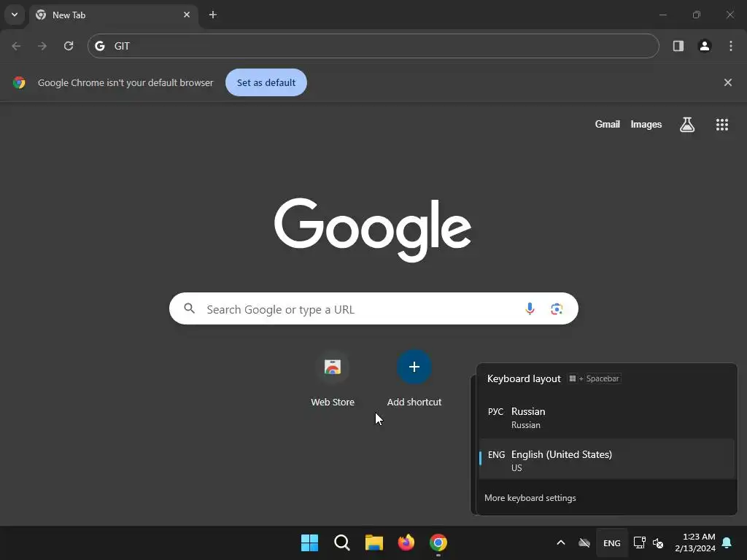This screenshot has height=560, width=747.
Task: Open Gmail link
Action: click(608, 124)
